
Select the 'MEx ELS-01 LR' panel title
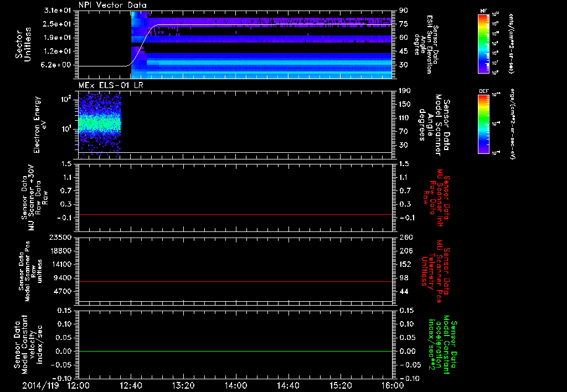point(111,86)
